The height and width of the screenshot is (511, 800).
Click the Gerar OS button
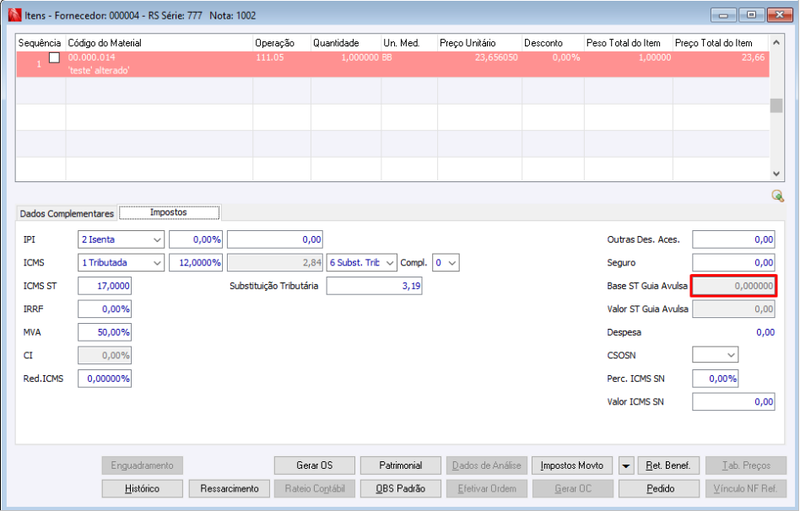click(314, 465)
